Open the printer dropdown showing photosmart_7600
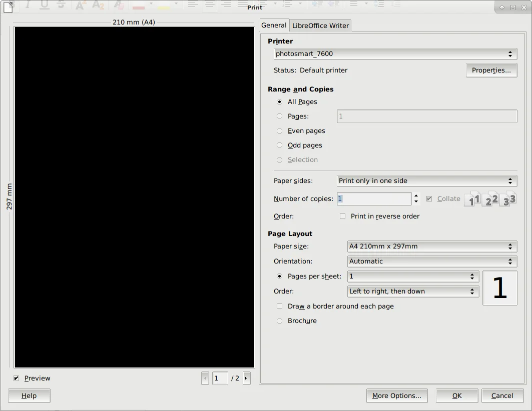The width and height of the screenshot is (532, 411). coord(395,54)
